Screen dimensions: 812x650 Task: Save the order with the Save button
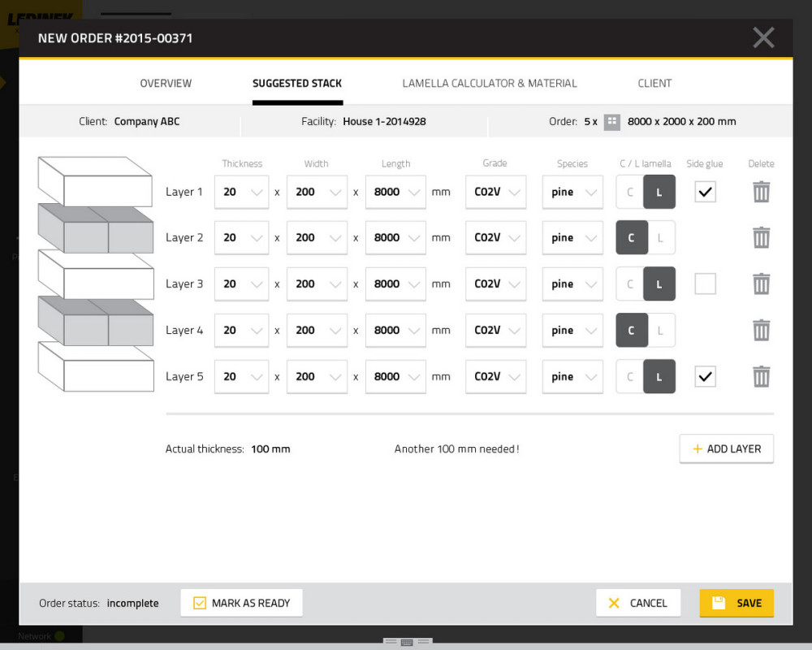click(x=736, y=603)
